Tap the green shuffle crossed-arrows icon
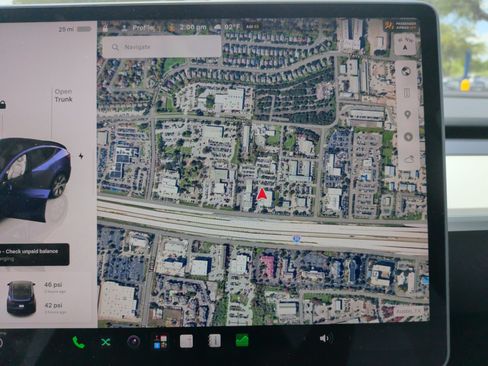The height and width of the screenshot is (366, 488). (106, 342)
